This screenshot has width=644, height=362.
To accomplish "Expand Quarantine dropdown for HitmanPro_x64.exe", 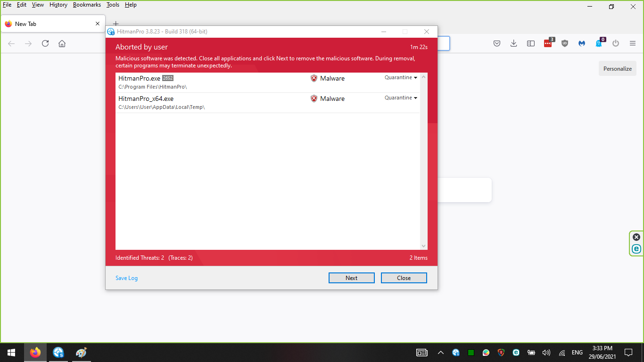I will pos(401,98).
